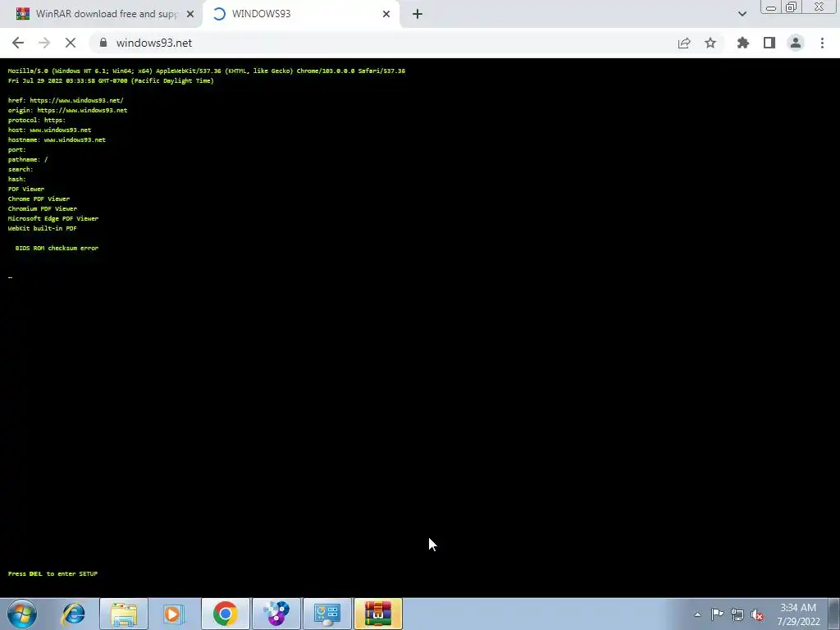Show hidden system tray icons

(x=697, y=614)
